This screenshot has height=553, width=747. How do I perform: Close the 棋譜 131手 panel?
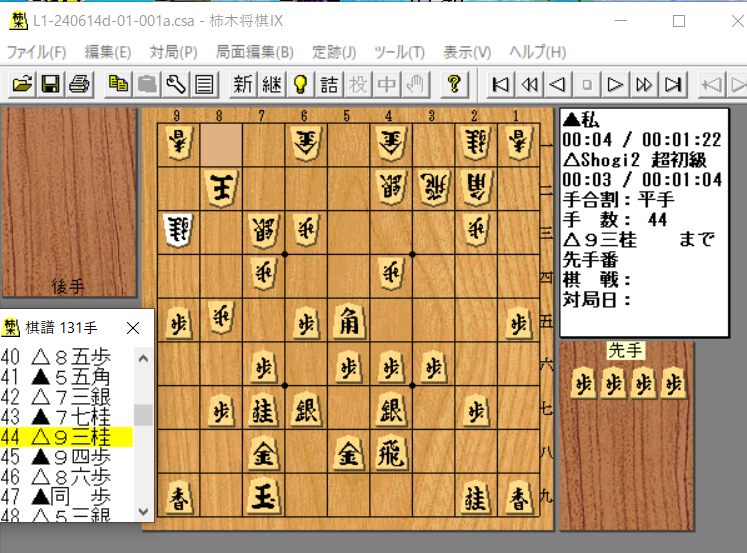click(x=133, y=328)
